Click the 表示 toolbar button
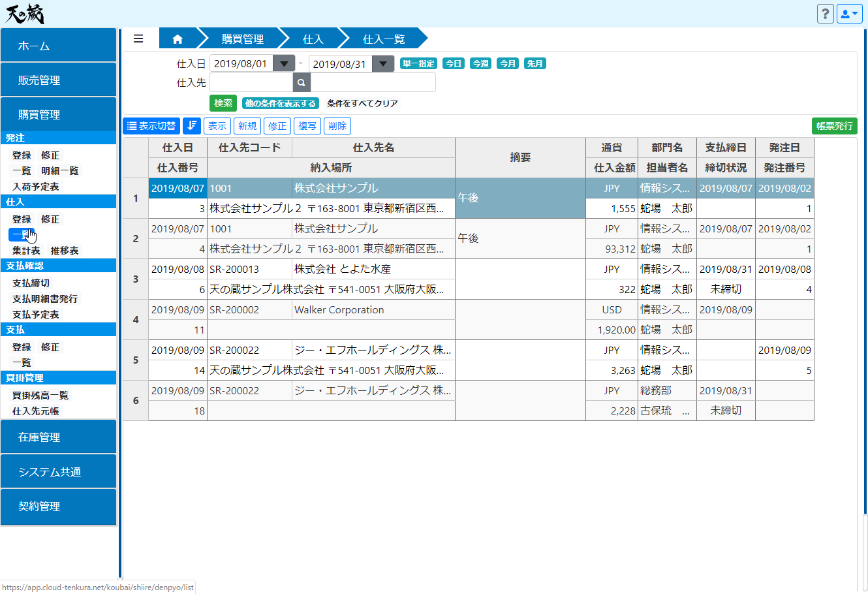The image size is (868, 594). (x=217, y=126)
